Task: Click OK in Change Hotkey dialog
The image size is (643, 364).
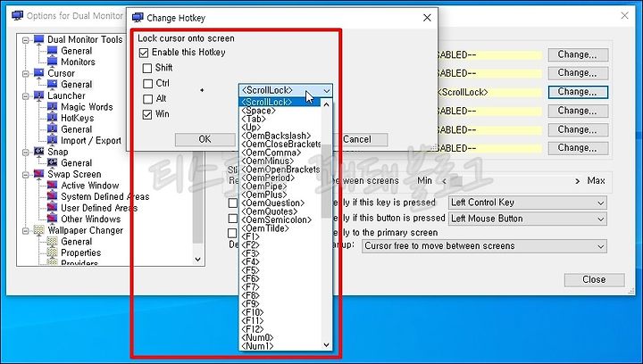Action: pos(205,139)
